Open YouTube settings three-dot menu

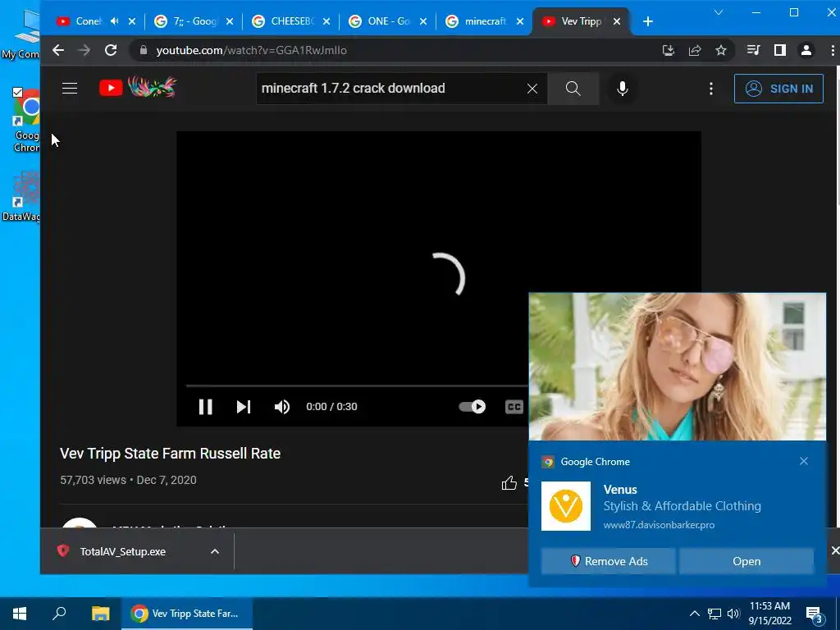pyautogui.click(x=711, y=89)
